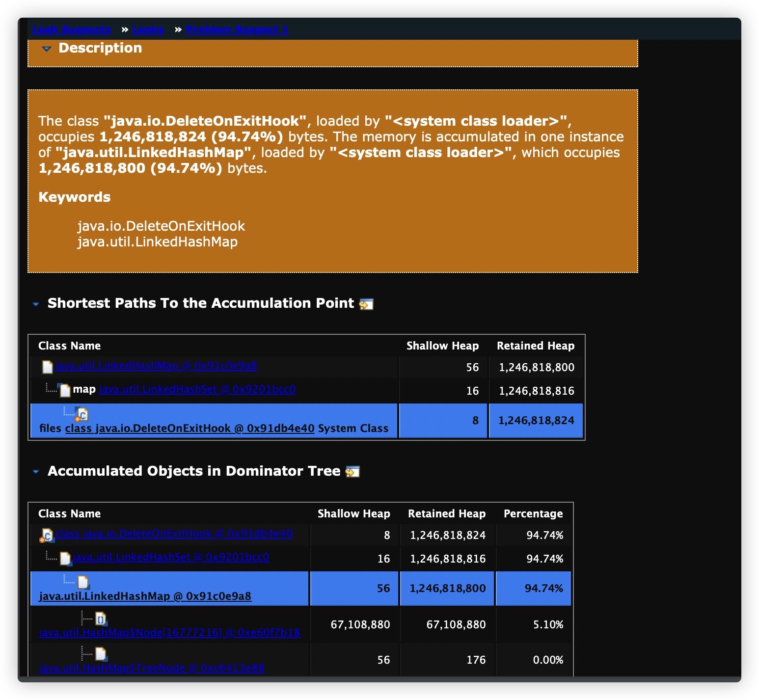Open LinkedHashSet @ 0x9201bcc0 in dominator table
Viewport: 759px width, 700px height.
pos(171,557)
